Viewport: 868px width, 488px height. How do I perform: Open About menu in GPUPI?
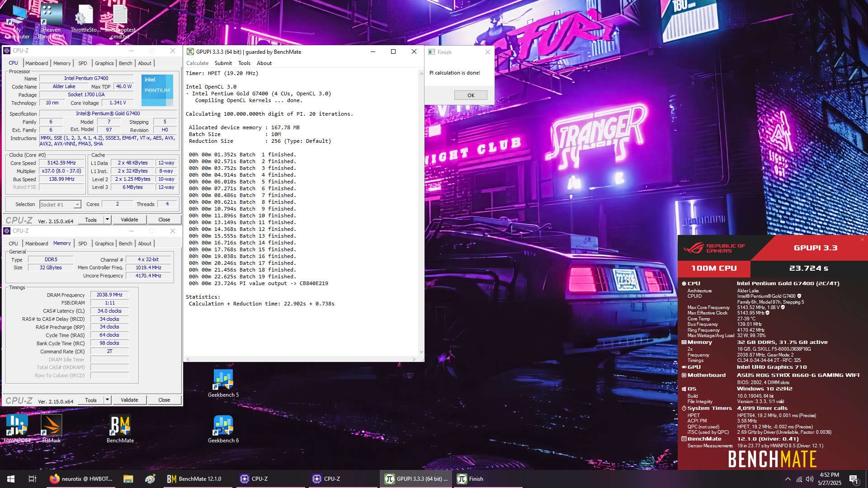tap(264, 63)
